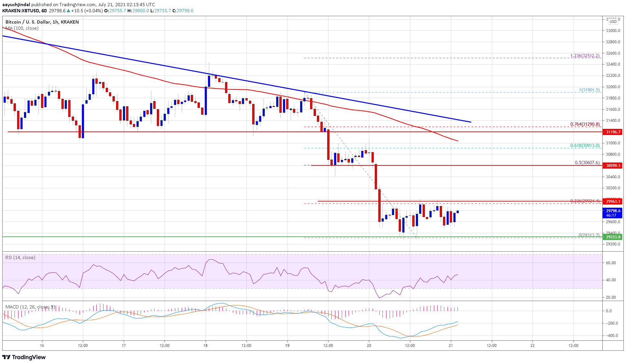Click the date 18 on time axis
The height and width of the screenshot is (364, 626).
click(x=206, y=345)
